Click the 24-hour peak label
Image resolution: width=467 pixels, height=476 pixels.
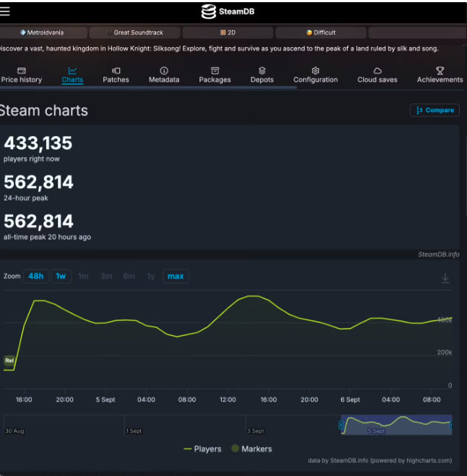pyautogui.click(x=26, y=198)
